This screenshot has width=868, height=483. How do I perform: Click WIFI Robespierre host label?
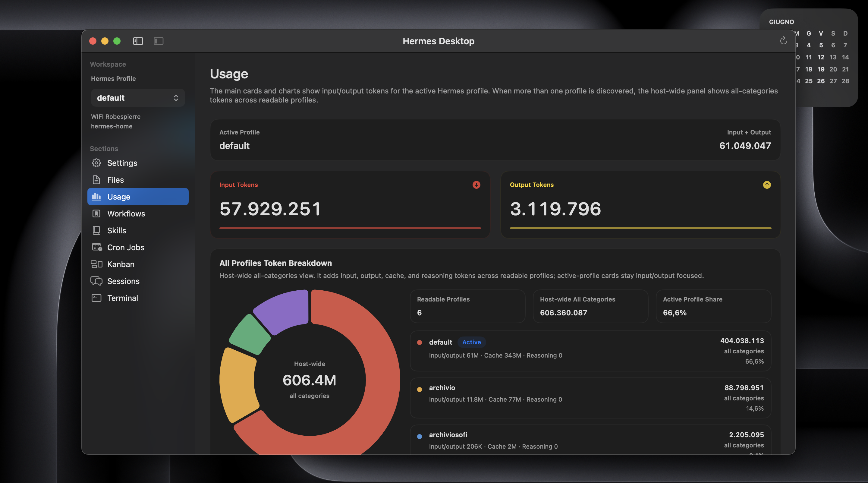pyautogui.click(x=115, y=116)
